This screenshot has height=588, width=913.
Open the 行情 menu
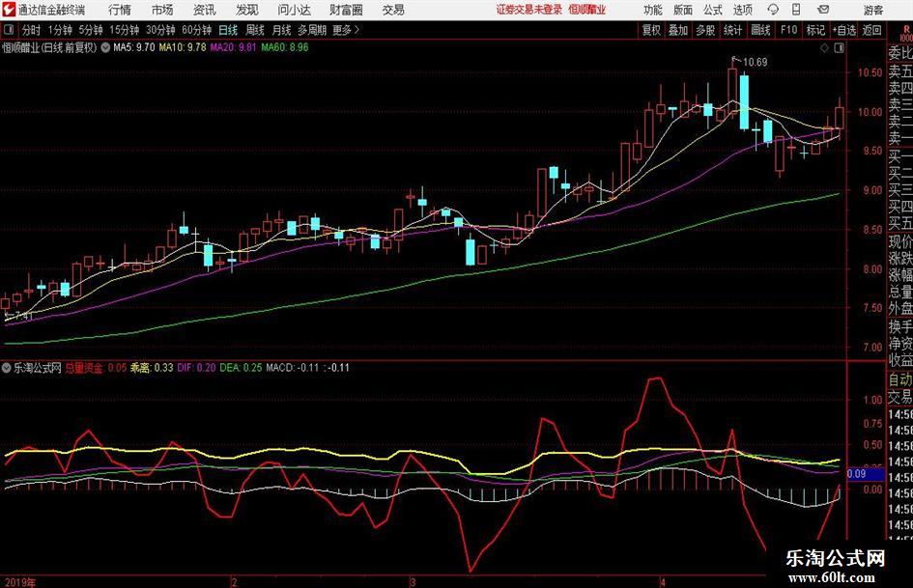(x=120, y=10)
